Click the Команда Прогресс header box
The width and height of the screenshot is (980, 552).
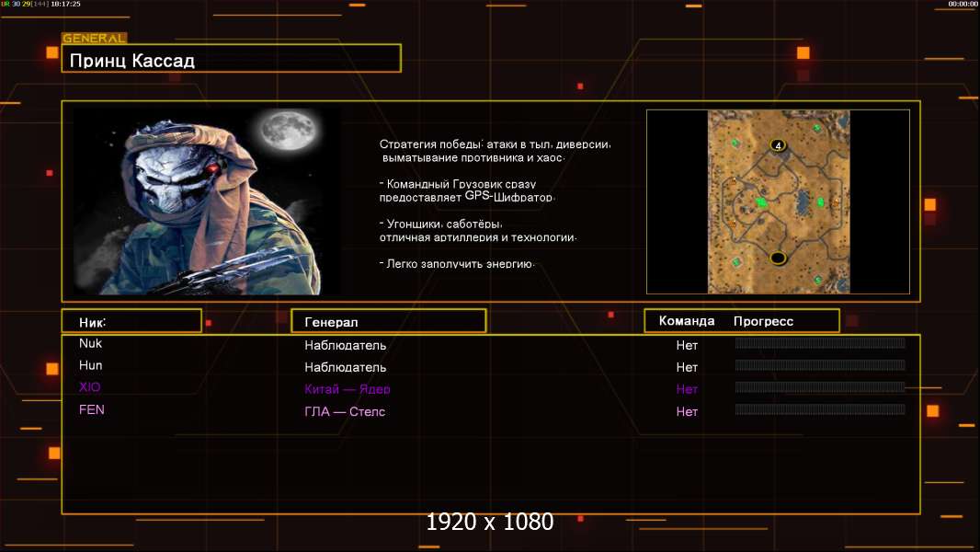tap(741, 321)
